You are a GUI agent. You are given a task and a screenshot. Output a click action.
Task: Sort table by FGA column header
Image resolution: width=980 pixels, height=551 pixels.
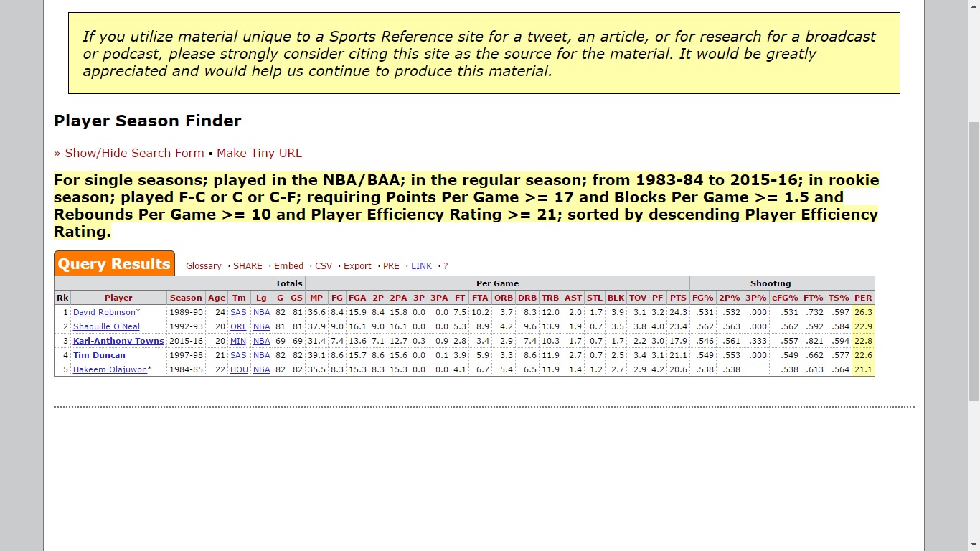[357, 298]
